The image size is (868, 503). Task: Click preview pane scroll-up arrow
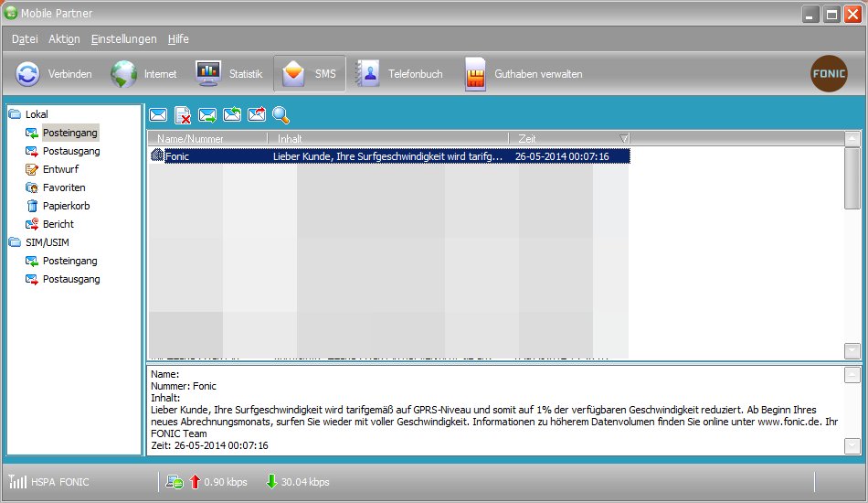(852, 375)
